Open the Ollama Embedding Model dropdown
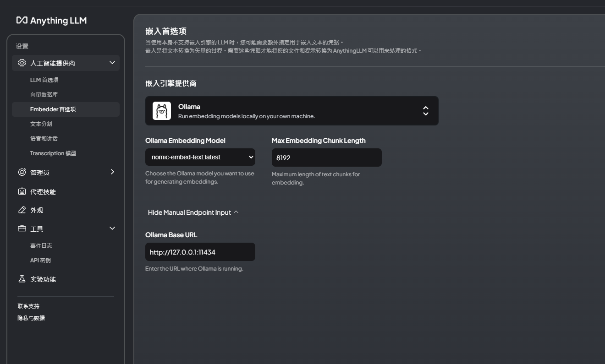Image resolution: width=605 pixels, height=364 pixels. click(x=200, y=157)
